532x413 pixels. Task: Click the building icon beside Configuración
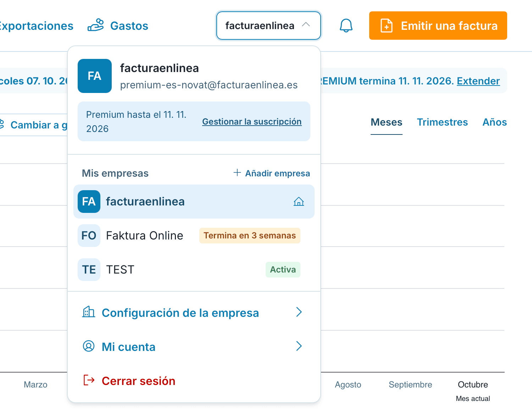point(89,312)
